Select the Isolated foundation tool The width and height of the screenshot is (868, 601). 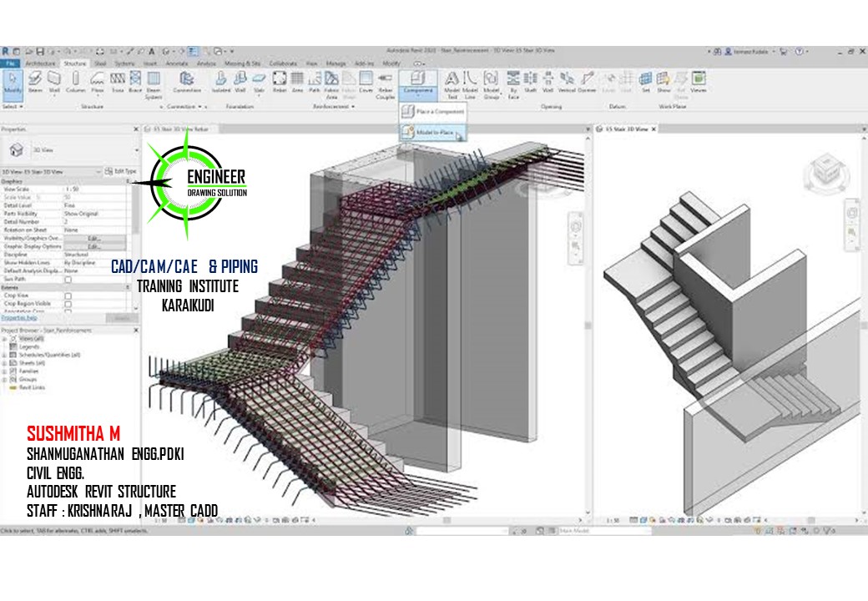point(221,82)
